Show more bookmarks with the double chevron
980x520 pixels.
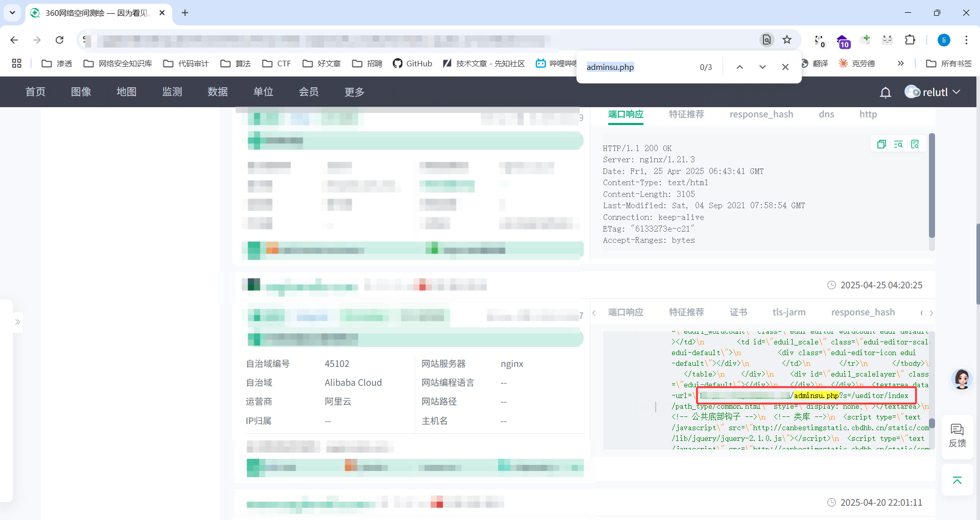click(900, 63)
